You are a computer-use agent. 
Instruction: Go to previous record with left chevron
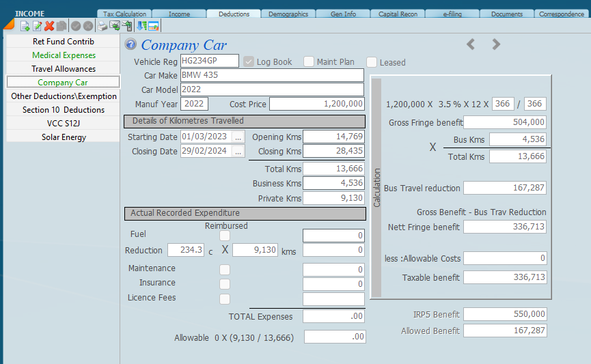pyautogui.click(x=471, y=44)
